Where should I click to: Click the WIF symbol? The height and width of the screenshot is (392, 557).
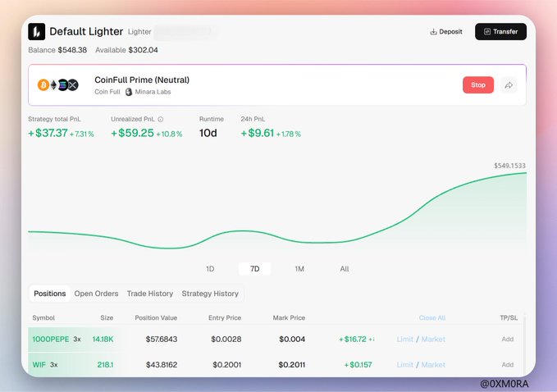(x=39, y=365)
